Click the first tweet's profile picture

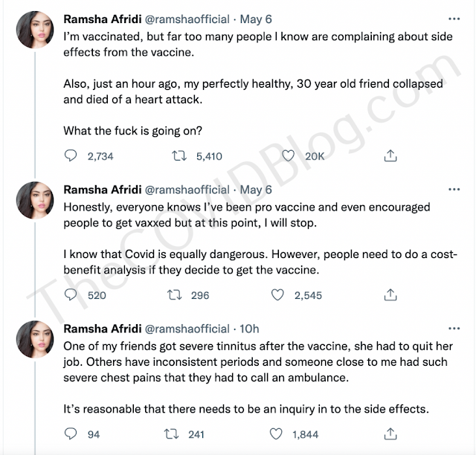click(x=35, y=30)
